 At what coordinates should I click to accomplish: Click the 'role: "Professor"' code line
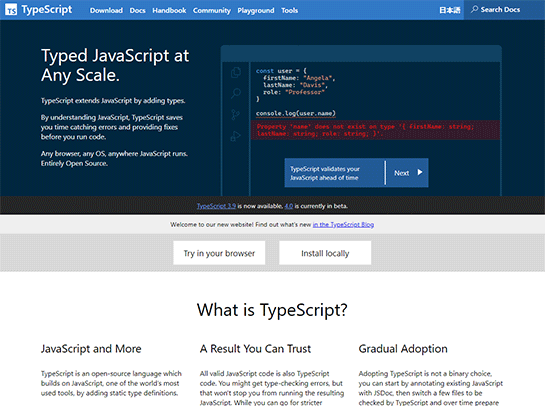[x=294, y=92]
